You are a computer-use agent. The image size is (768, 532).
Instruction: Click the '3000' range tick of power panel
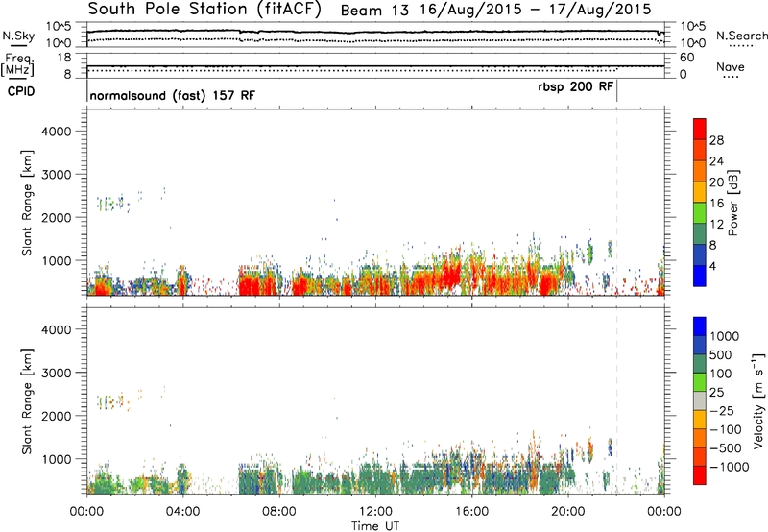(x=57, y=175)
